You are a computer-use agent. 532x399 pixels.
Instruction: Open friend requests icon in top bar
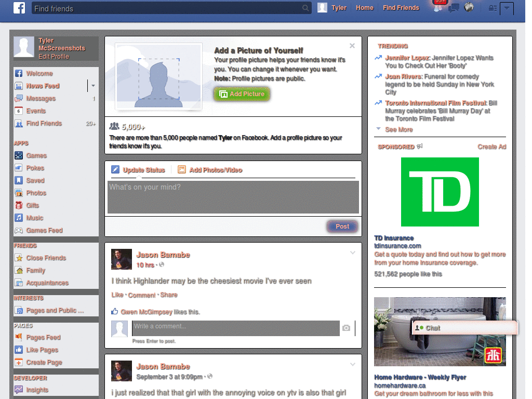point(438,7)
